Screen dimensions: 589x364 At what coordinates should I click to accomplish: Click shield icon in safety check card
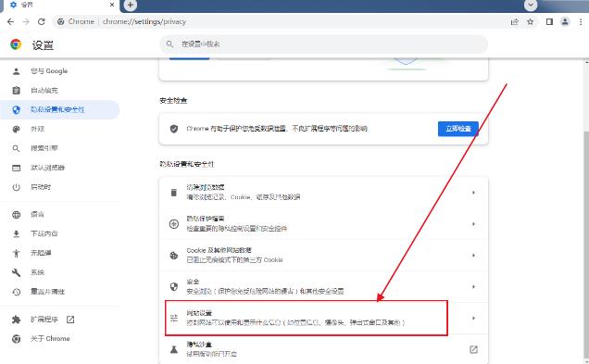point(173,129)
